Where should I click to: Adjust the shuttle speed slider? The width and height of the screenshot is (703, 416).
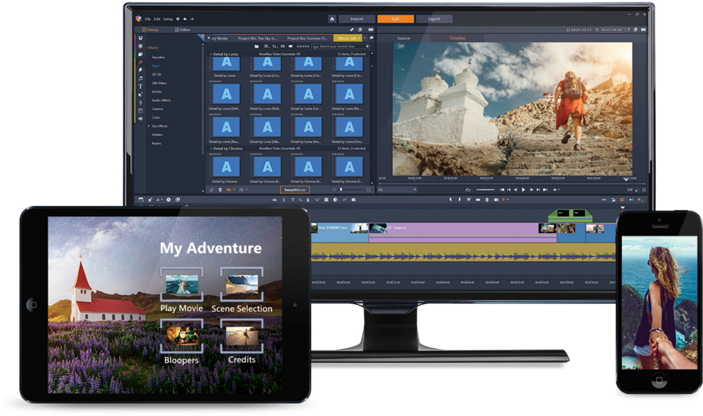click(485, 190)
